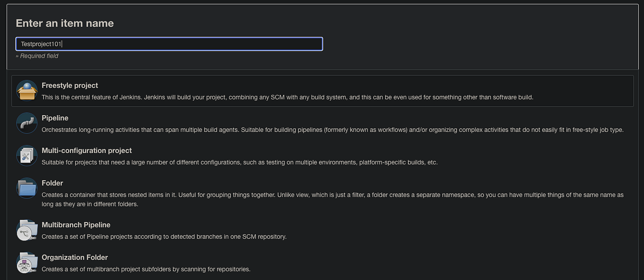This screenshot has height=280, width=644.
Task: Click the blue Folder icon
Action: (x=27, y=188)
